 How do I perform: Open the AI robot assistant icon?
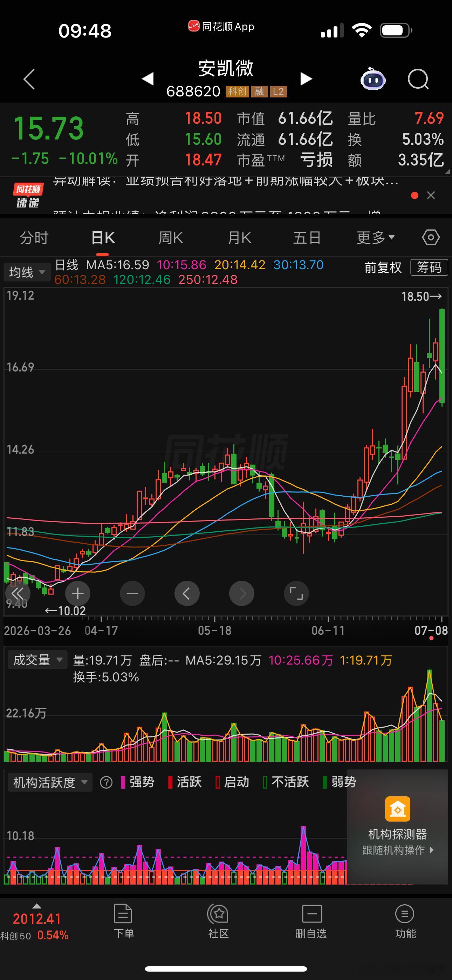[373, 79]
